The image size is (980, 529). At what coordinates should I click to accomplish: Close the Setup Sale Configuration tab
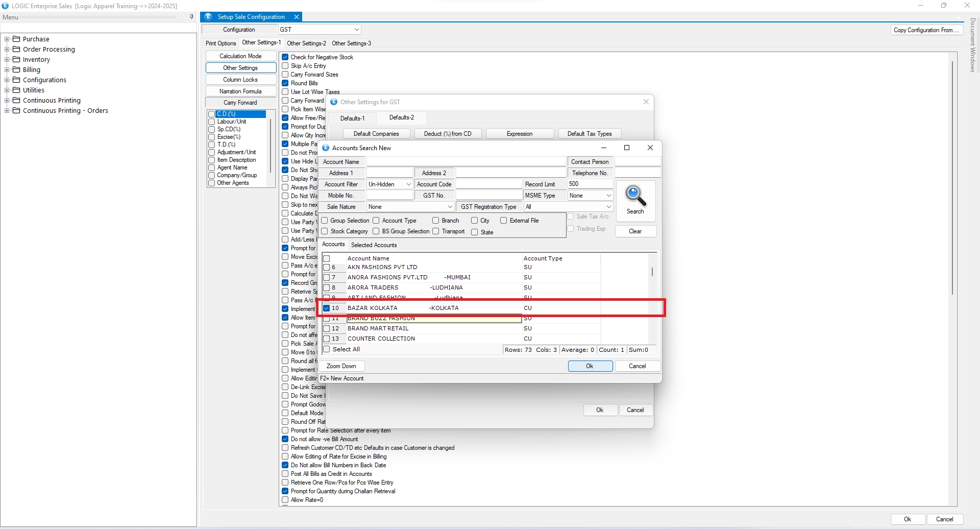296,17
